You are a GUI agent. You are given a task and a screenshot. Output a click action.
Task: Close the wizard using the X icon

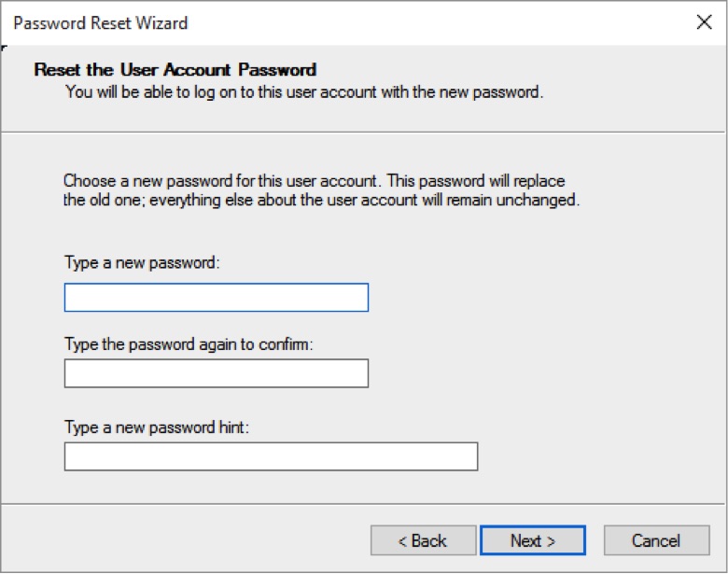pos(704,21)
